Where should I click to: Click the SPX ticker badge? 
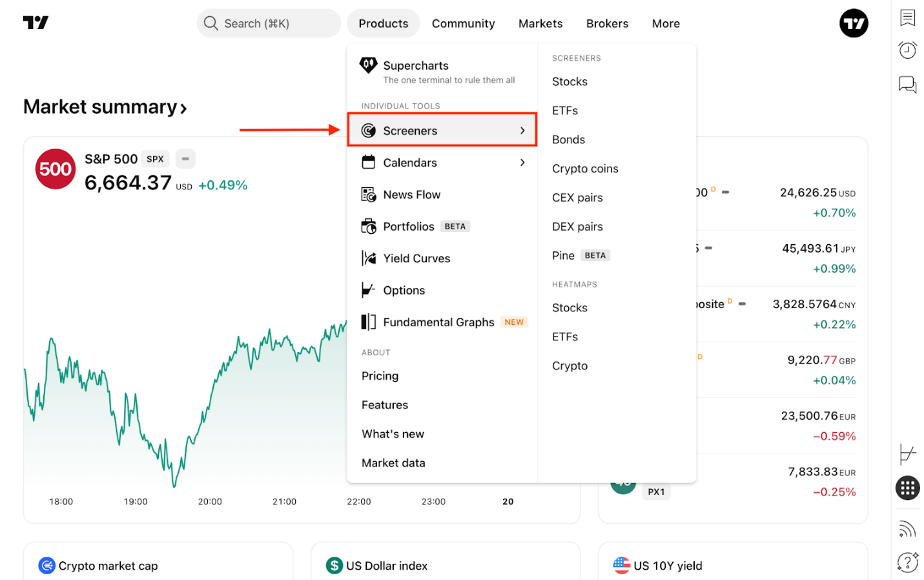[155, 159]
